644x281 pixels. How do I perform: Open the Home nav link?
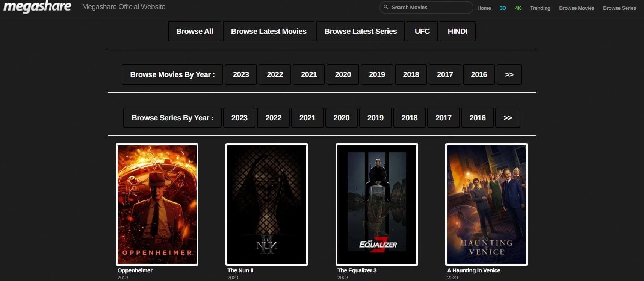(484, 8)
